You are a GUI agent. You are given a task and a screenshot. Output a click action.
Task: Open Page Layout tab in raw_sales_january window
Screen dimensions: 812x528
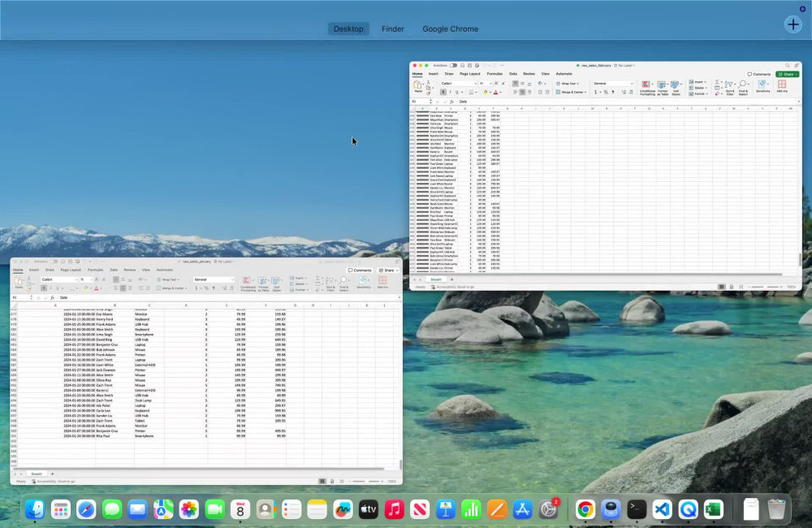click(71, 270)
